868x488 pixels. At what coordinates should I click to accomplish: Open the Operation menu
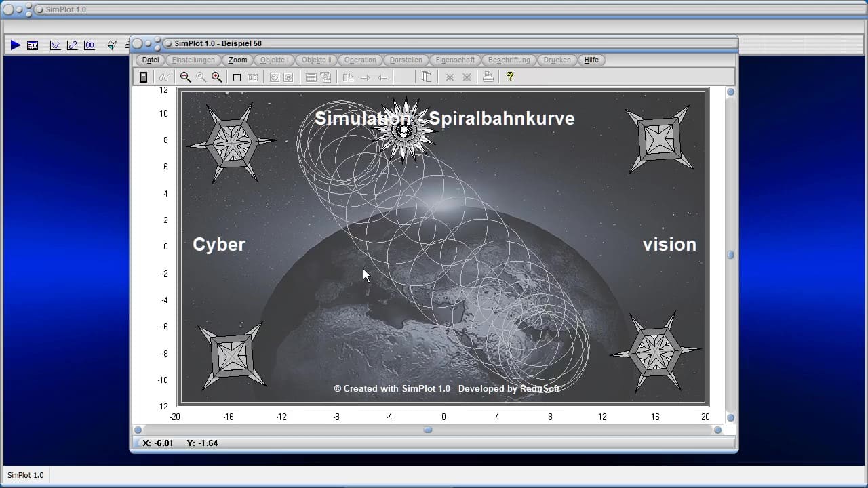[360, 60]
